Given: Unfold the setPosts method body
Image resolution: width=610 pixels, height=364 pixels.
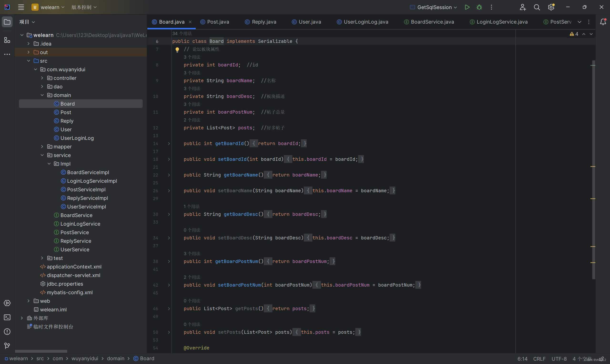Looking at the screenshot, I should 169,332.
